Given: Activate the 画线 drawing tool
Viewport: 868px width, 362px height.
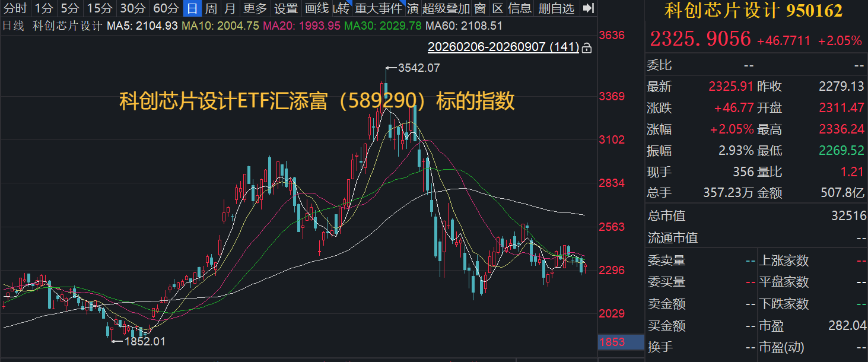Looking at the screenshot, I should pyautogui.click(x=317, y=8).
